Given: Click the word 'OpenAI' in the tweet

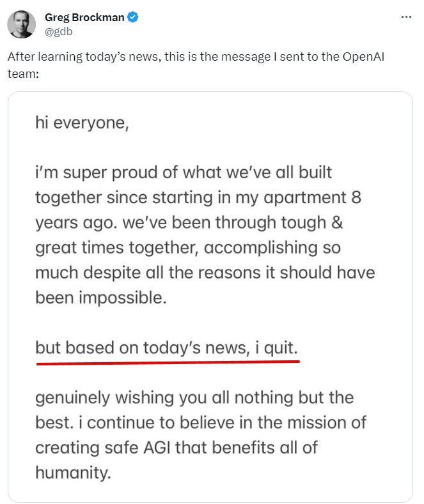Looking at the screenshot, I should coord(363,57).
